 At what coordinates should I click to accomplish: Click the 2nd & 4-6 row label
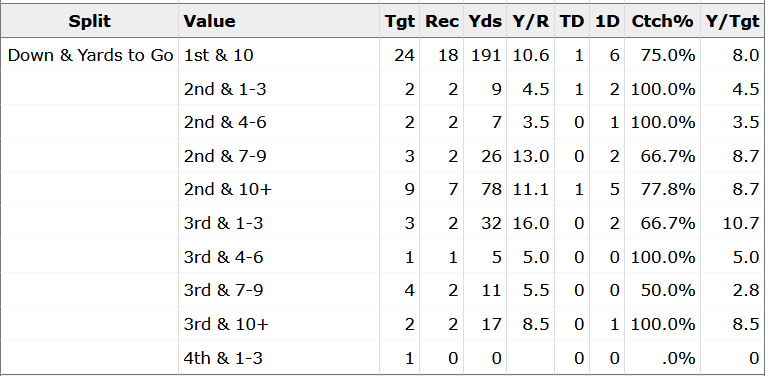tap(225, 123)
